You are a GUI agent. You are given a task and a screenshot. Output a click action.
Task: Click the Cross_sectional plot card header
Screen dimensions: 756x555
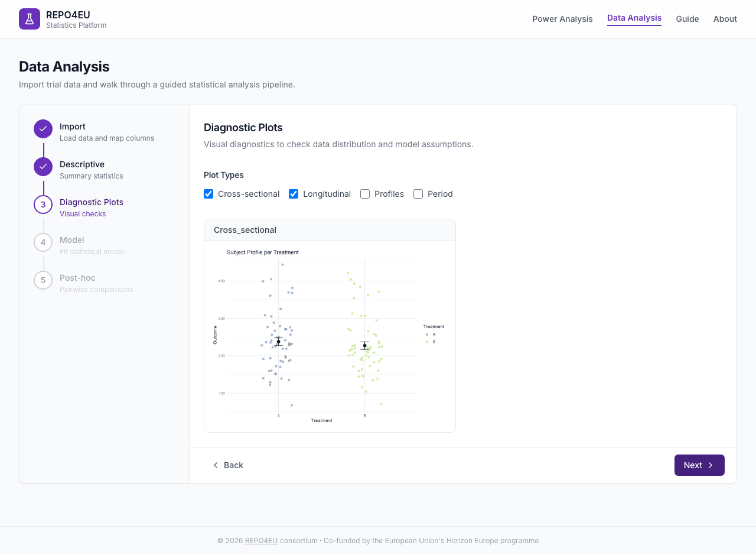pos(330,230)
